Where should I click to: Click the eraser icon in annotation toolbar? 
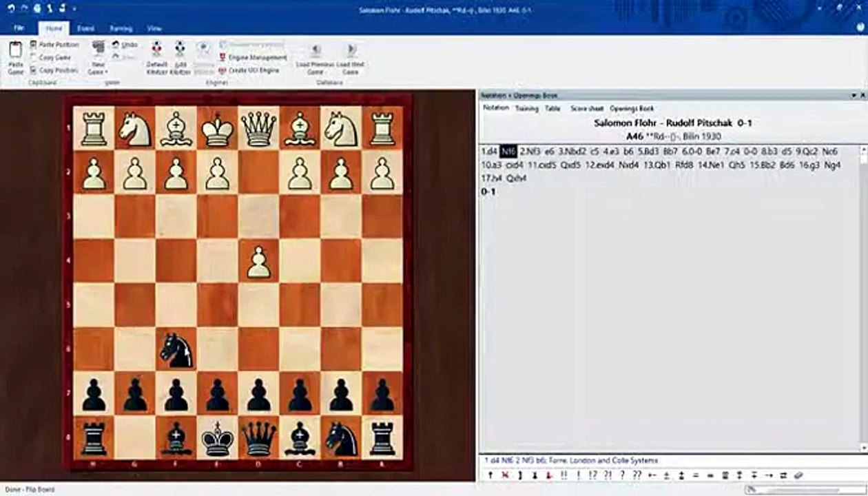[x=798, y=475]
